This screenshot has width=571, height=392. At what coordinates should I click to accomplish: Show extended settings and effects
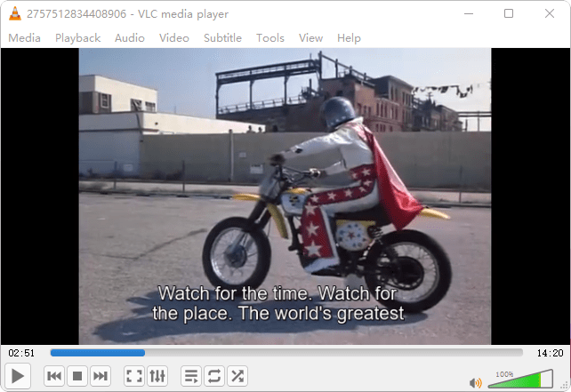(157, 376)
